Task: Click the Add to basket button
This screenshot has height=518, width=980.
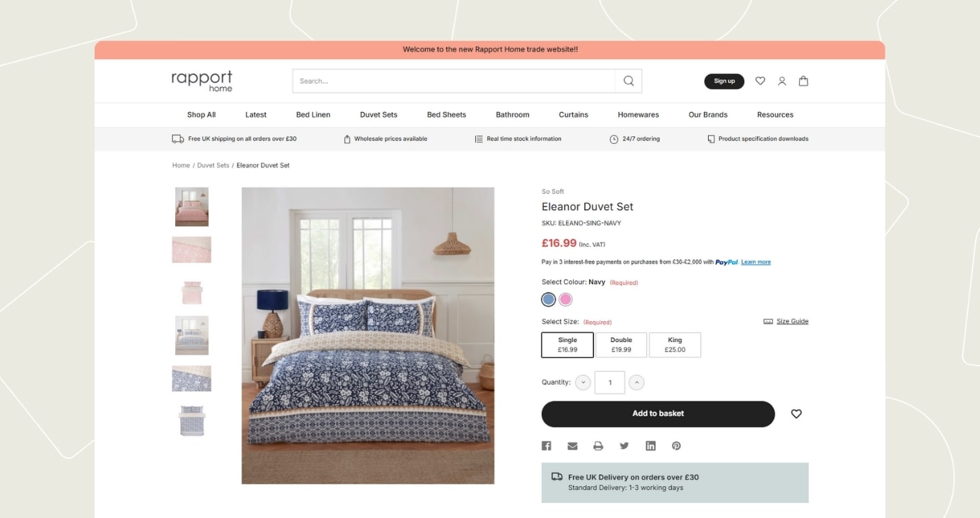Action: [658, 414]
